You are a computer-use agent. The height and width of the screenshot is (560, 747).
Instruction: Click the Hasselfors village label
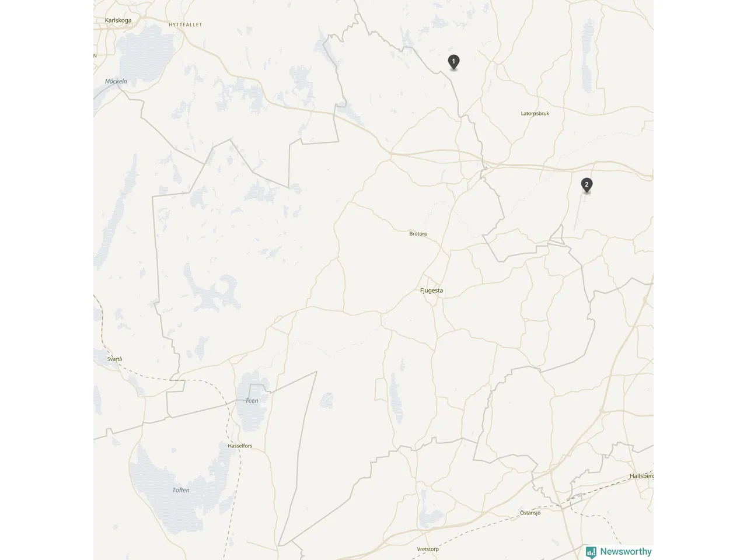(x=240, y=446)
